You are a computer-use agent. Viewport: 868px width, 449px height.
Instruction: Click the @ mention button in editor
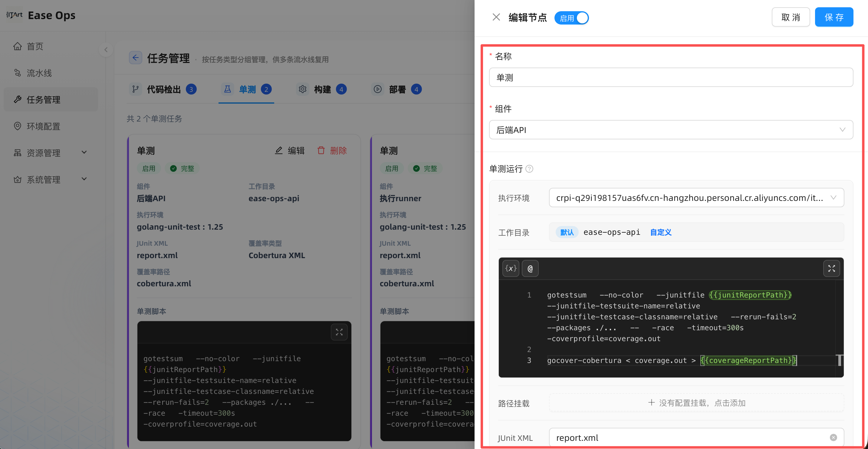click(530, 268)
